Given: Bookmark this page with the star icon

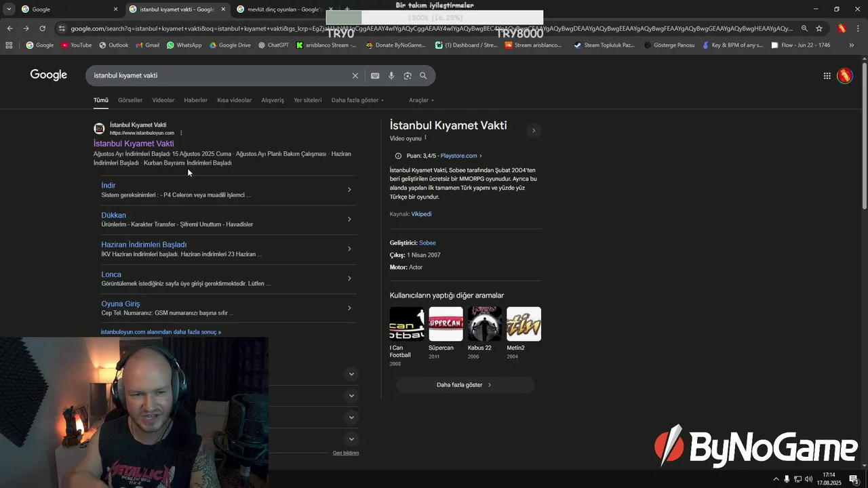Looking at the screenshot, I should (x=819, y=28).
